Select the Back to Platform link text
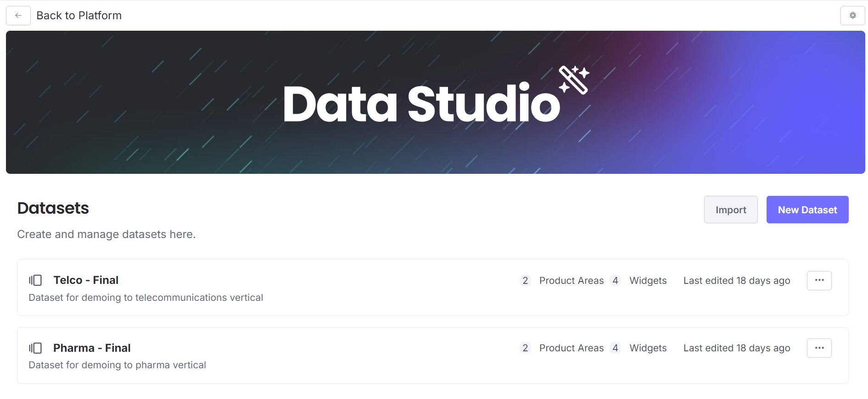Image resolution: width=868 pixels, height=399 pixels. (x=79, y=16)
